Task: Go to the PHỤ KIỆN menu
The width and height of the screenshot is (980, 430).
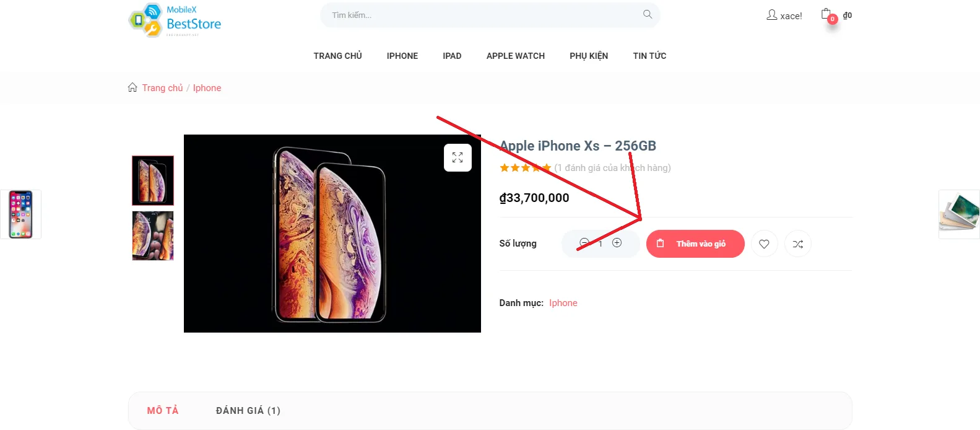Action: [589, 56]
